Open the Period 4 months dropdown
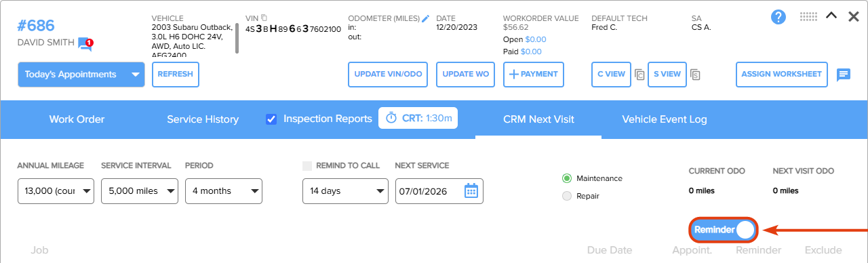Screen dimensions: 868x263 pos(224,191)
